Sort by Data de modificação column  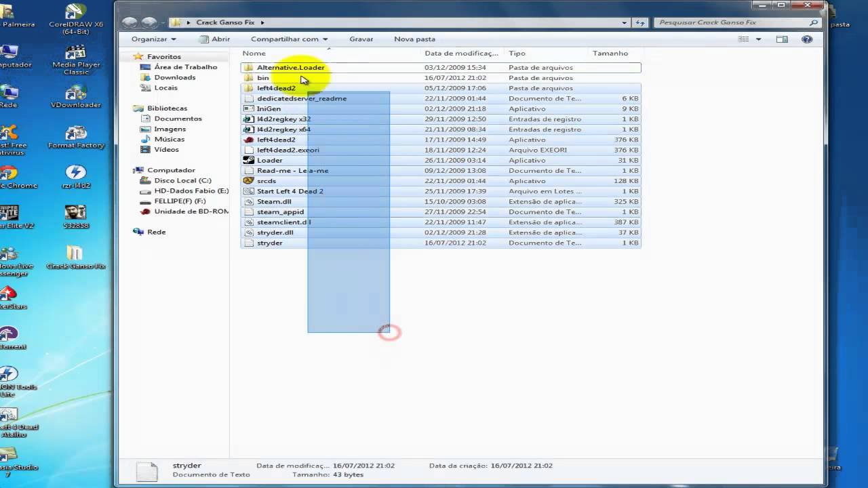click(463, 54)
